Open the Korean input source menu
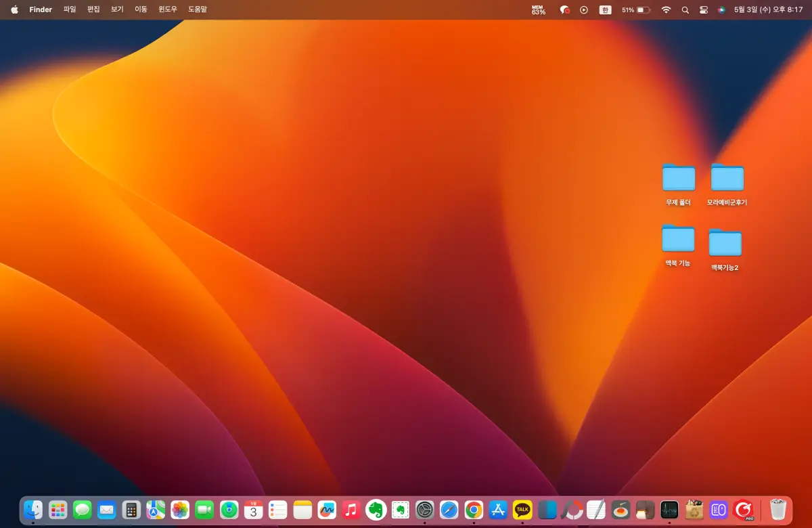 pos(605,9)
